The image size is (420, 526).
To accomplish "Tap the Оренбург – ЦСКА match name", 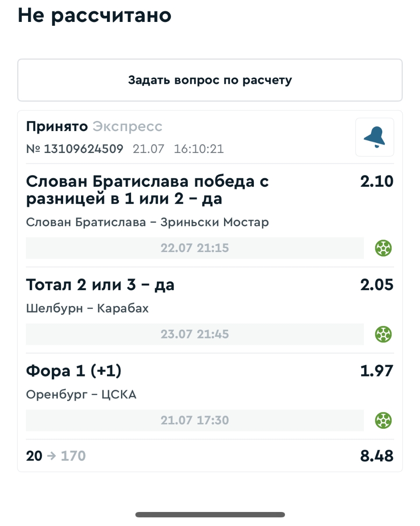I will tap(81, 395).
